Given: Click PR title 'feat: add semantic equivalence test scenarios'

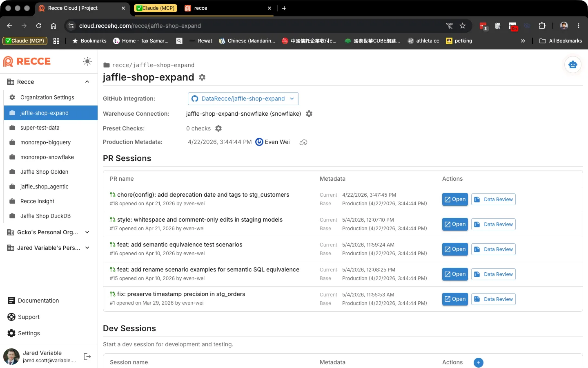Looking at the screenshot, I should pos(180,245).
